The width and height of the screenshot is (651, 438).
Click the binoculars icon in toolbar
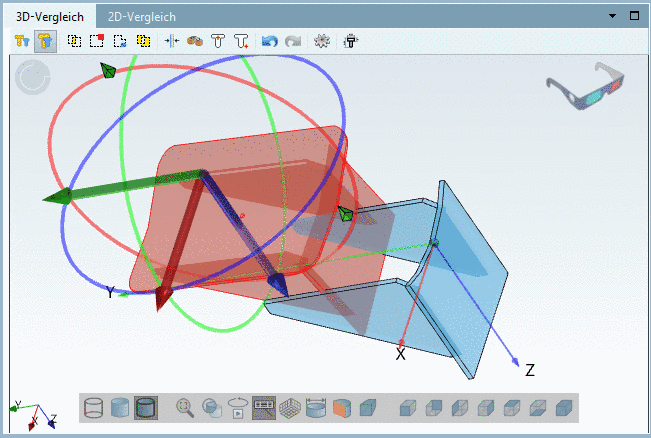click(x=195, y=41)
